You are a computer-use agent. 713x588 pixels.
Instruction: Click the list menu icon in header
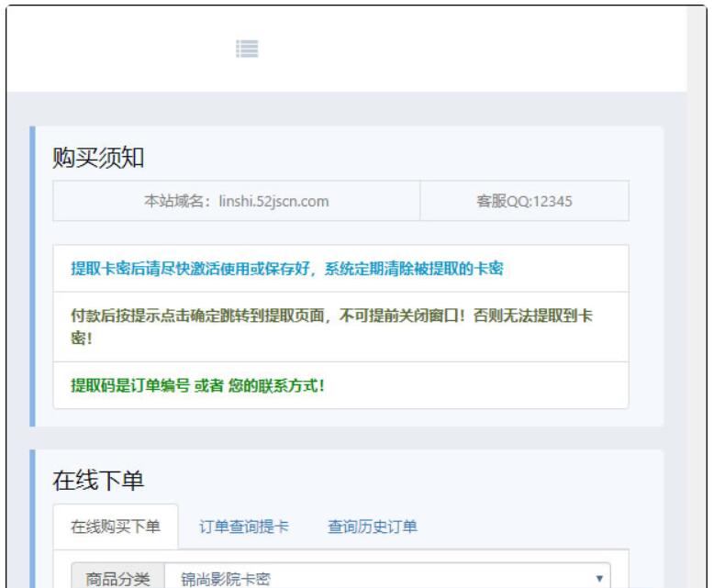pyautogui.click(x=246, y=48)
